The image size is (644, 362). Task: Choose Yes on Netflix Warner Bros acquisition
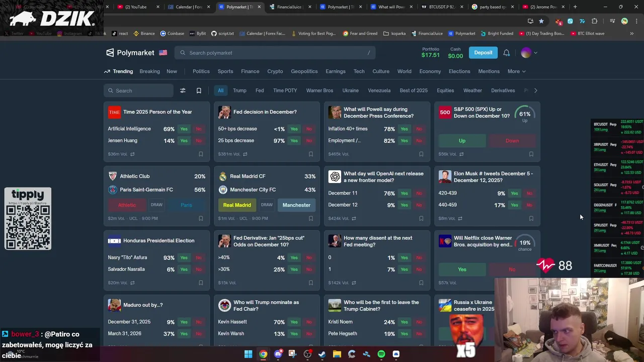coord(462,269)
